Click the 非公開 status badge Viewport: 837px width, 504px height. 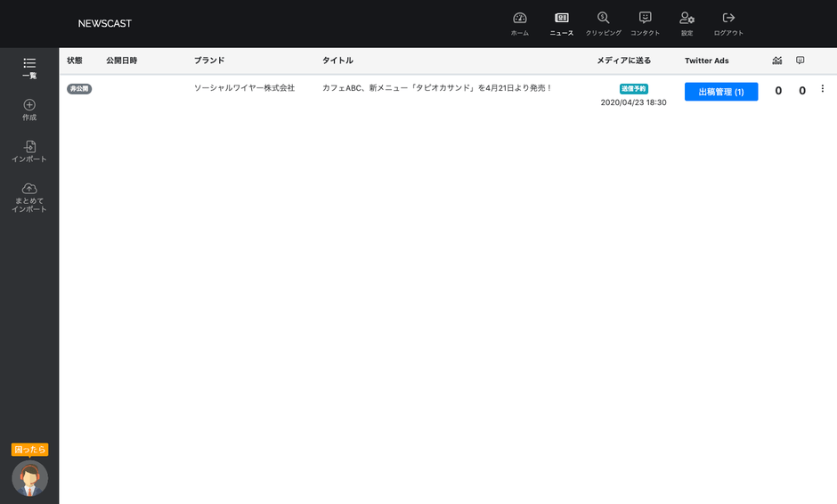coord(79,89)
